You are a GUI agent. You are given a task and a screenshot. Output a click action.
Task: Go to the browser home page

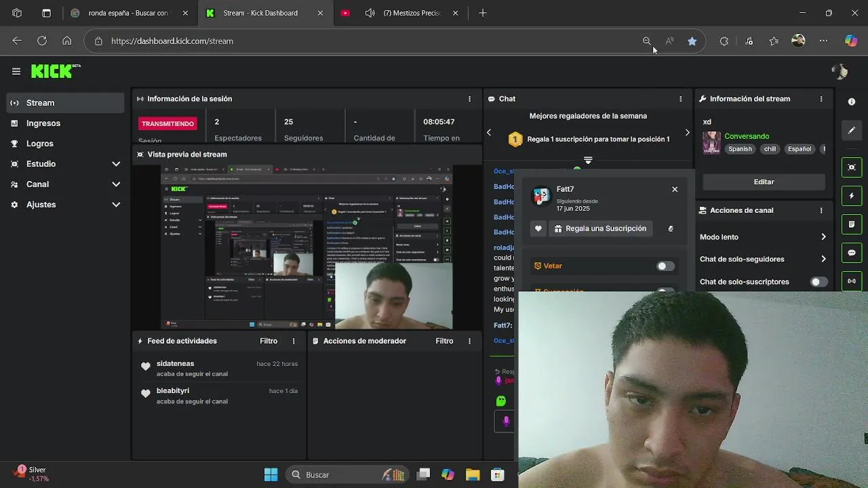66,41
